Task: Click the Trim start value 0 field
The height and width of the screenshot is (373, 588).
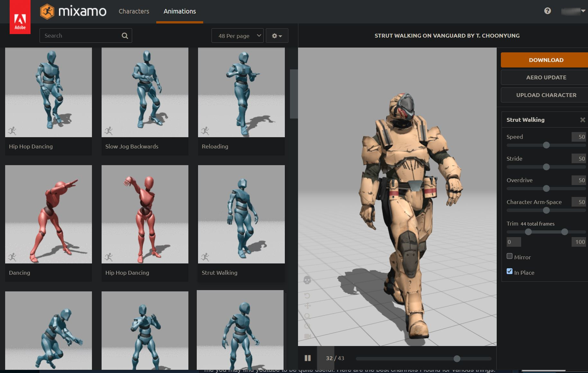Action: (x=514, y=242)
